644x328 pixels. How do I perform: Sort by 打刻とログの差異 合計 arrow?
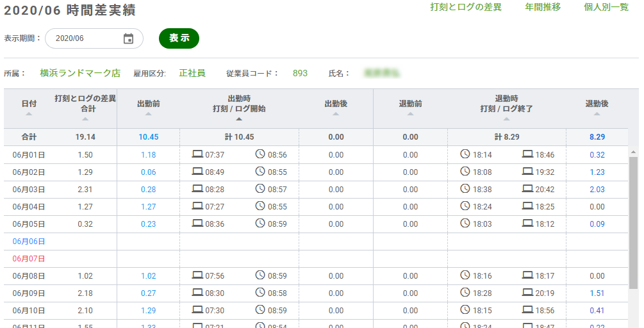tap(85, 119)
